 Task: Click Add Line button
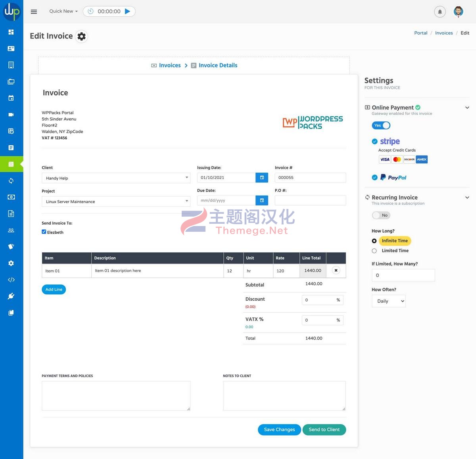pyautogui.click(x=54, y=290)
